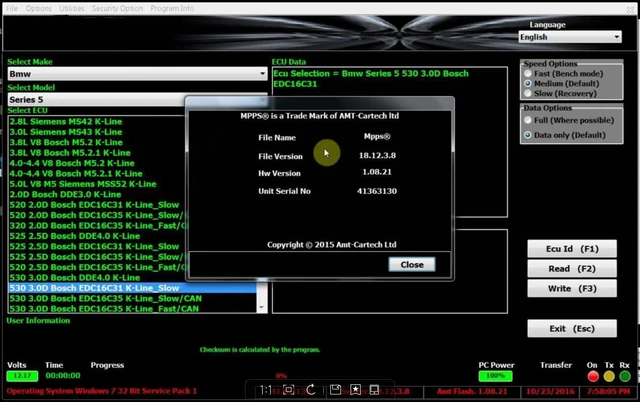Click the yellow Tx indicator light
The width and height of the screenshot is (640, 402).
[609, 376]
